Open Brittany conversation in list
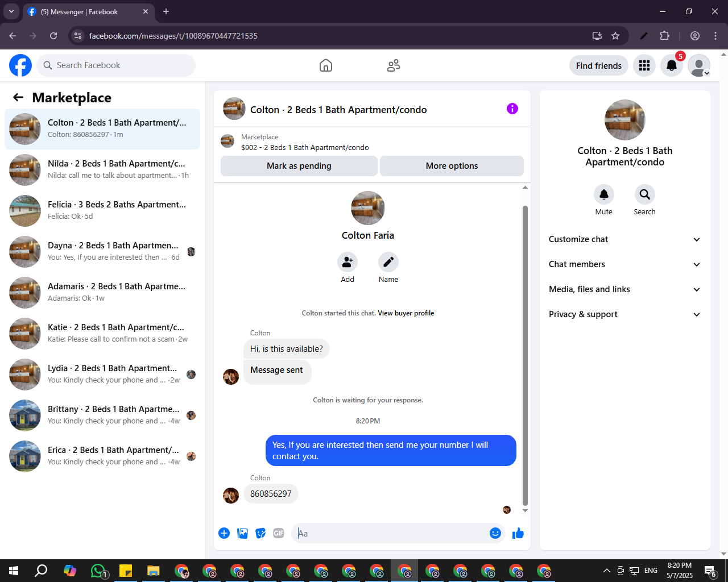Viewport: 728px width, 582px height. (x=102, y=415)
